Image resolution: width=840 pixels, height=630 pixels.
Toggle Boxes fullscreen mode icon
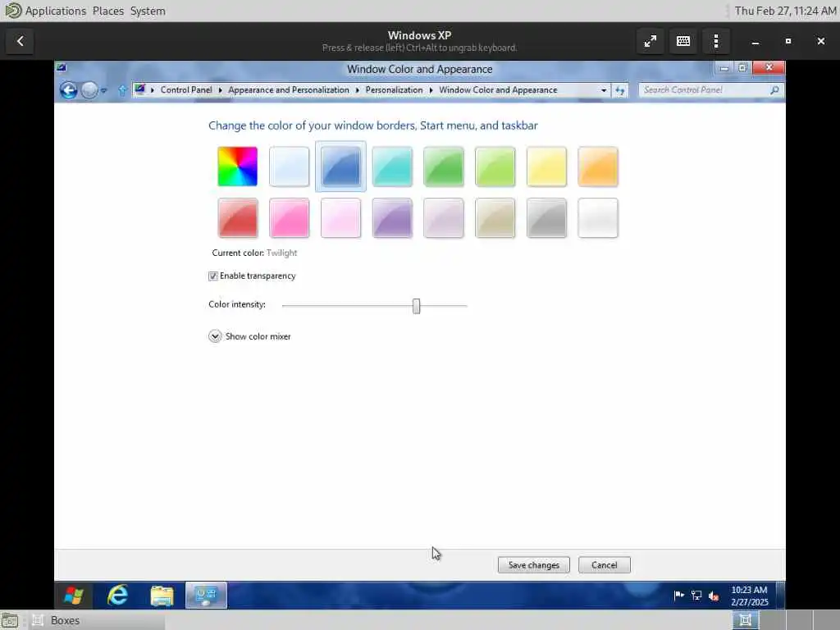(x=650, y=41)
